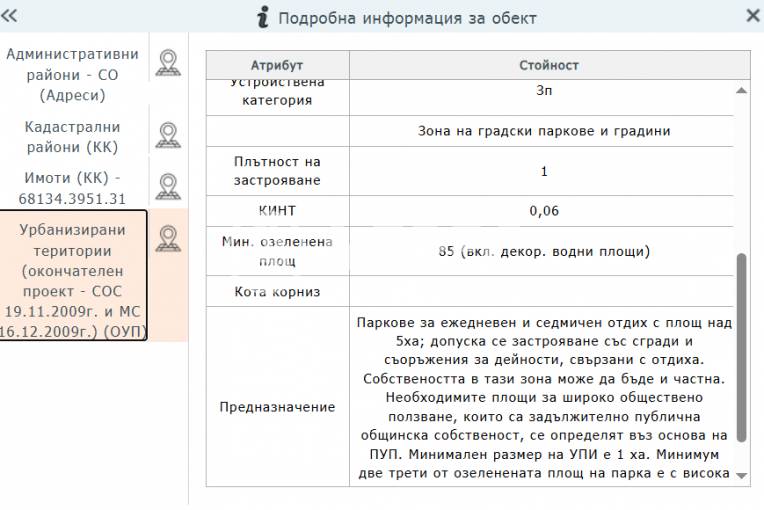Click the info icon in title bar
The height and width of the screenshot is (510, 764).
(263, 17)
